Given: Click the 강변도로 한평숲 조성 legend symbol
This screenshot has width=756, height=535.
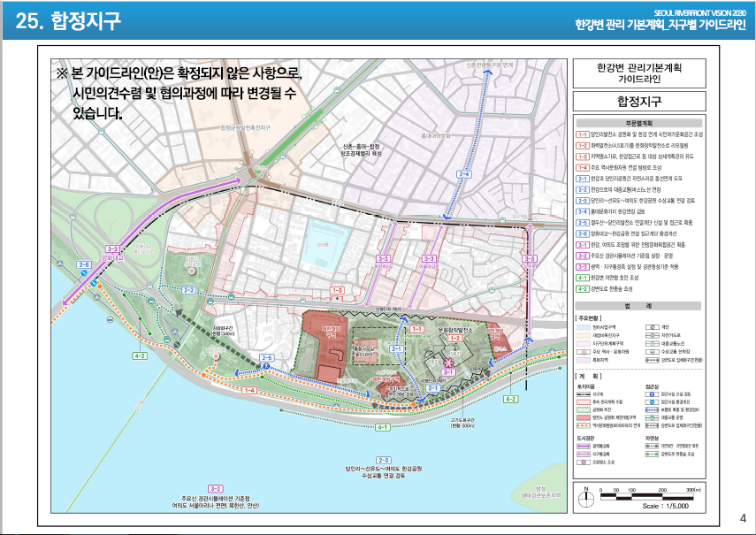Looking at the screenshot, I should point(652,454).
